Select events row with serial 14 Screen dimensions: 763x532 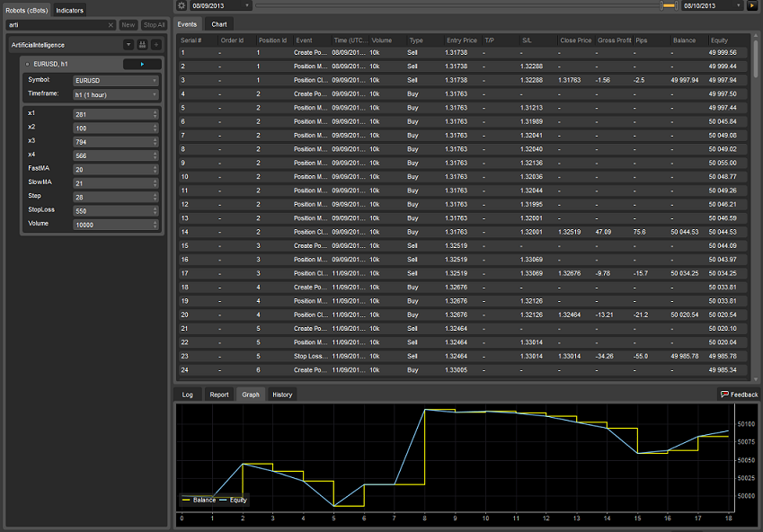tap(465, 232)
